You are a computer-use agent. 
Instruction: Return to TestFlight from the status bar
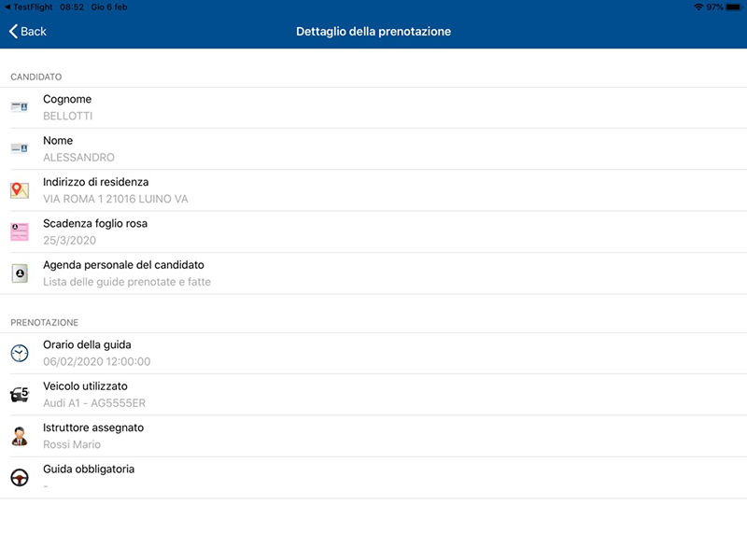pyautogui.click(x=29, y=7)
